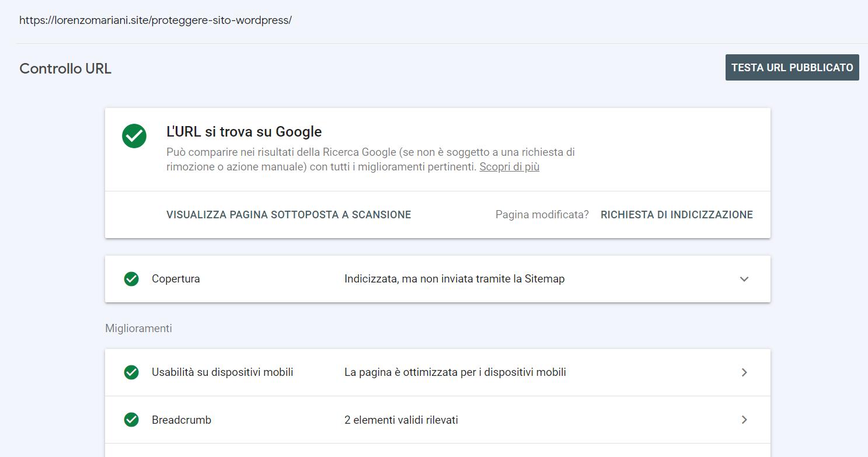This screenshot has height=457, width=868.
Task: Click the Miglioramenti section heading
Action: [x=139, y=328]
